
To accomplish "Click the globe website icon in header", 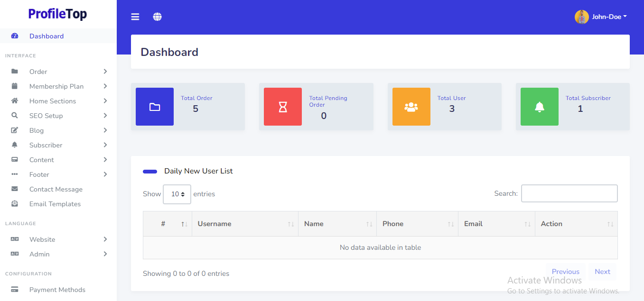I will tap(158, 17).
